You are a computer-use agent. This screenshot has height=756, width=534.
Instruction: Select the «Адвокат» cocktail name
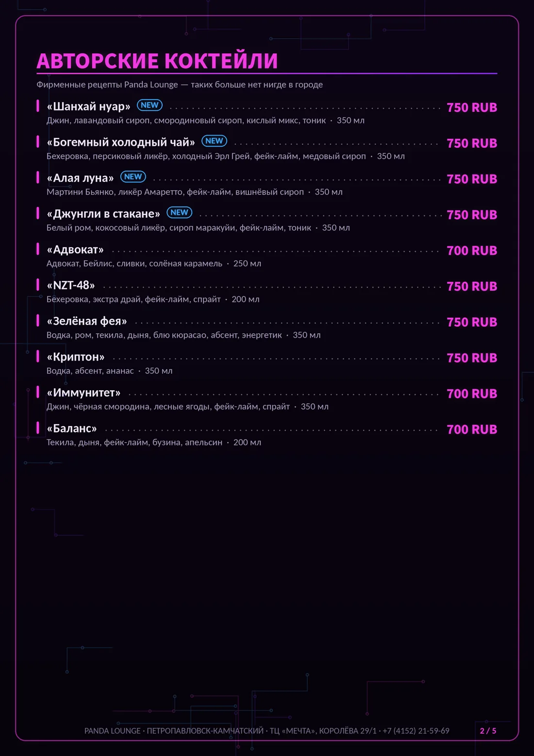pos(75,250)
